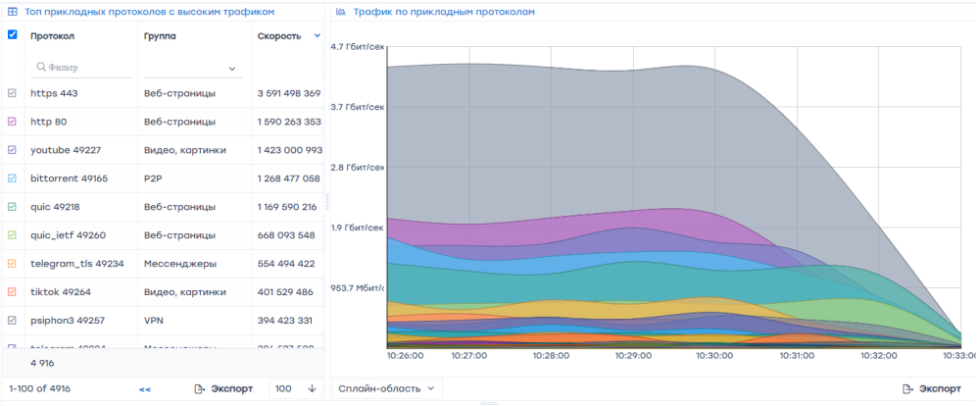Sort table by Протокол column header

pyautogui.click(x=52, y=36)
